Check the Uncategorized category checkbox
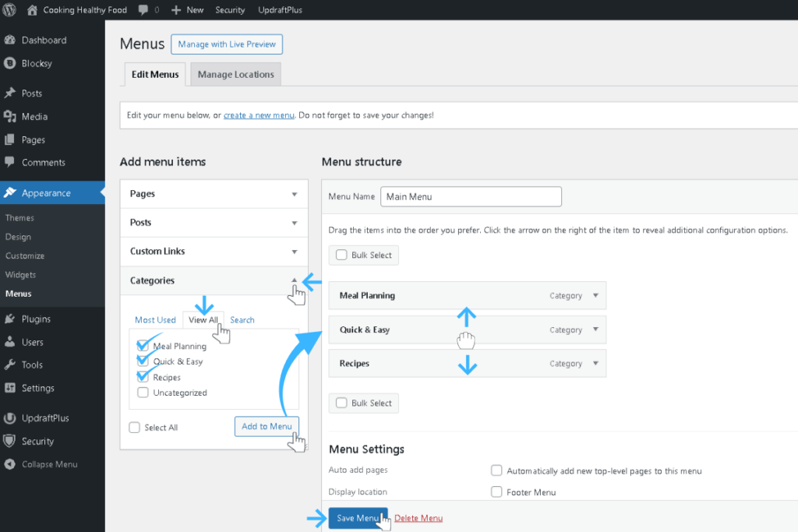 [143, 393]
